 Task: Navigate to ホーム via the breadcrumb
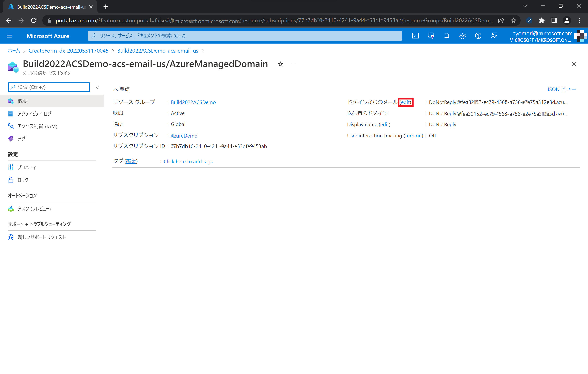14,51
